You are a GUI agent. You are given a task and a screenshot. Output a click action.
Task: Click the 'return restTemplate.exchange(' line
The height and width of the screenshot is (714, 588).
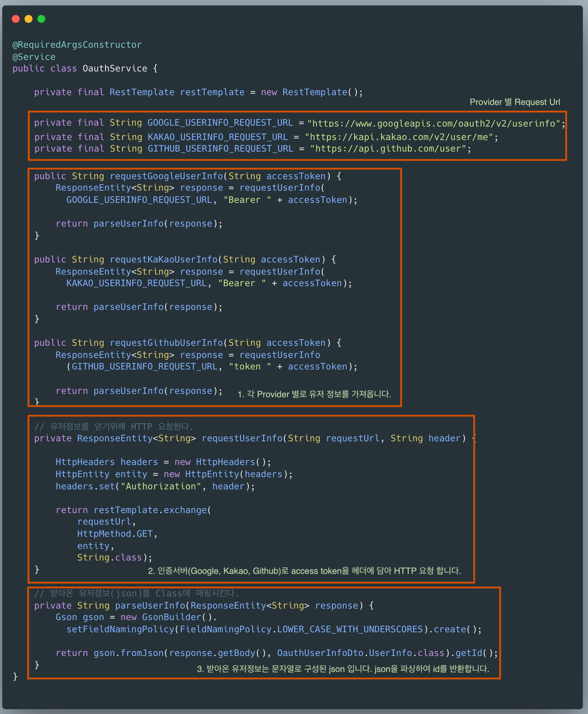click(x=133, y=510)
